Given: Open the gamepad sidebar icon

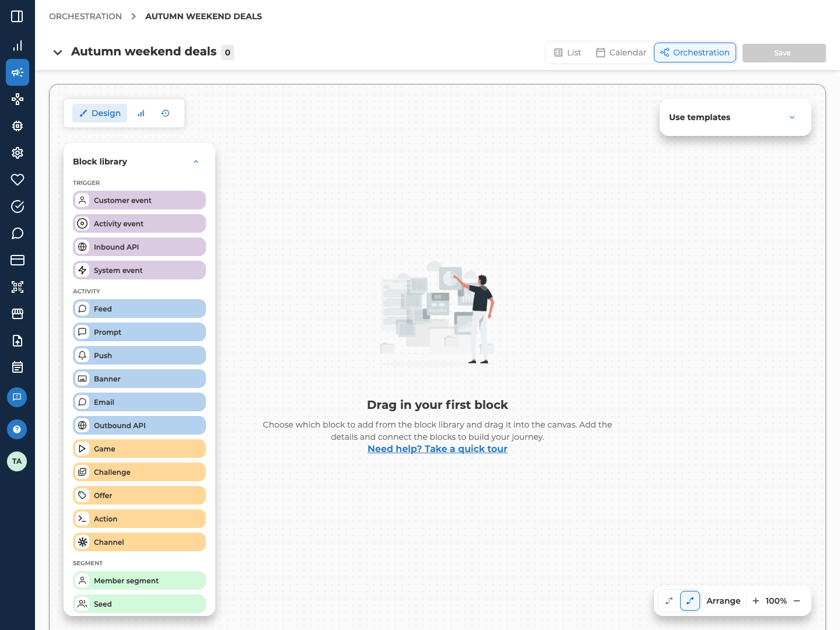Looking at the screenshot, I should [17, 99].
